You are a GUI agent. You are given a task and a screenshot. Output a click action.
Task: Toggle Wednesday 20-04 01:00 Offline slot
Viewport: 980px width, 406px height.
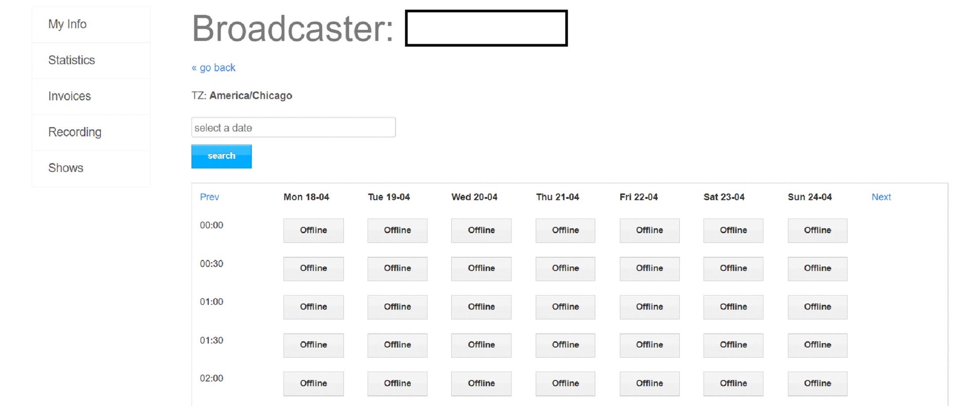481,307
